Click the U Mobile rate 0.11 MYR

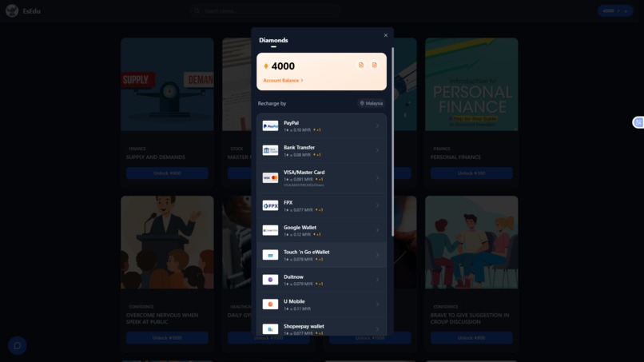click(x=297, y=309)
